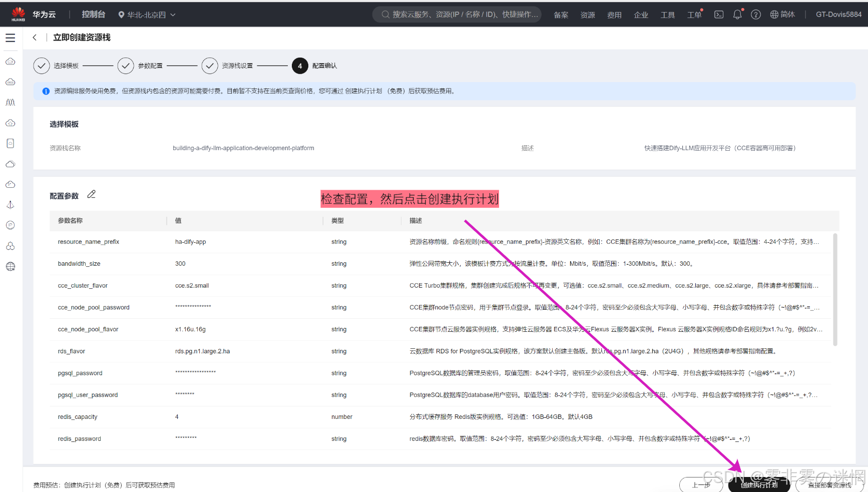The height and width of the screenshot is (492, 868).
Task: Open the globe icon in left sidebar
Action: (11, 266)
